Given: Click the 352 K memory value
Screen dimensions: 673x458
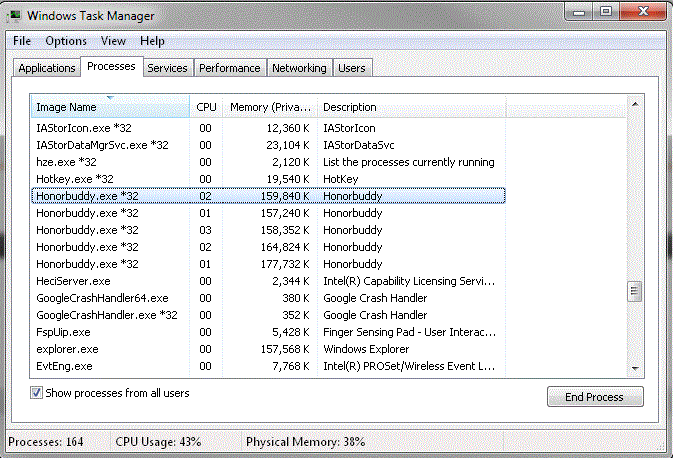Looking at the screenshot, I should 295,315.
